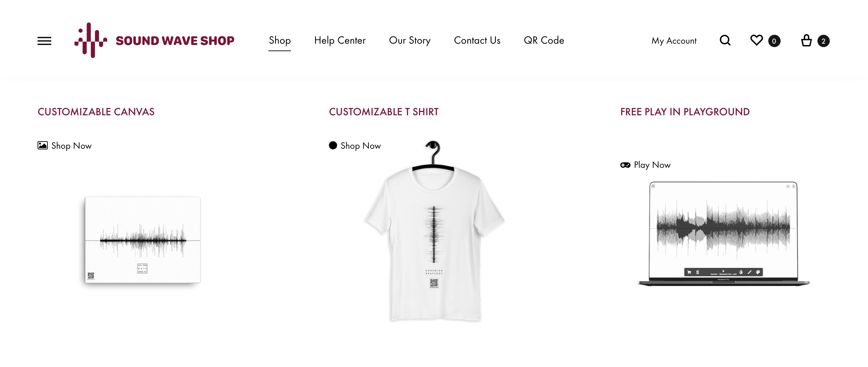Select the laptop playground preview image
This screenshot has height=367, width=868.
pyautogui.click(x=724, y=234)
